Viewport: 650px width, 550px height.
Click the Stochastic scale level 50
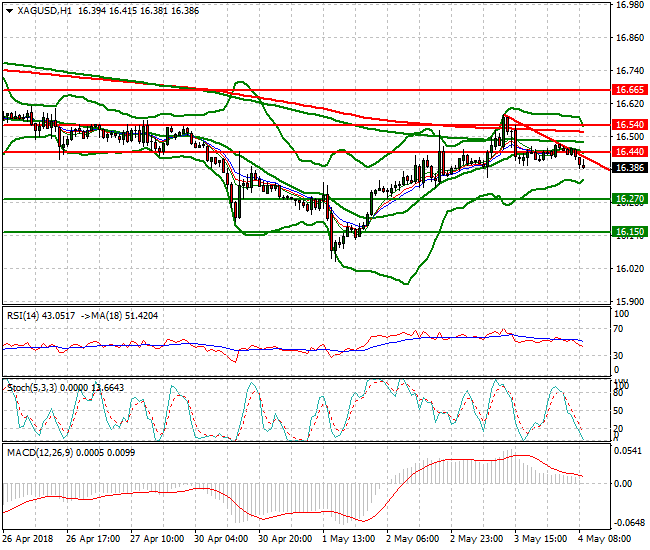point(618,411)
